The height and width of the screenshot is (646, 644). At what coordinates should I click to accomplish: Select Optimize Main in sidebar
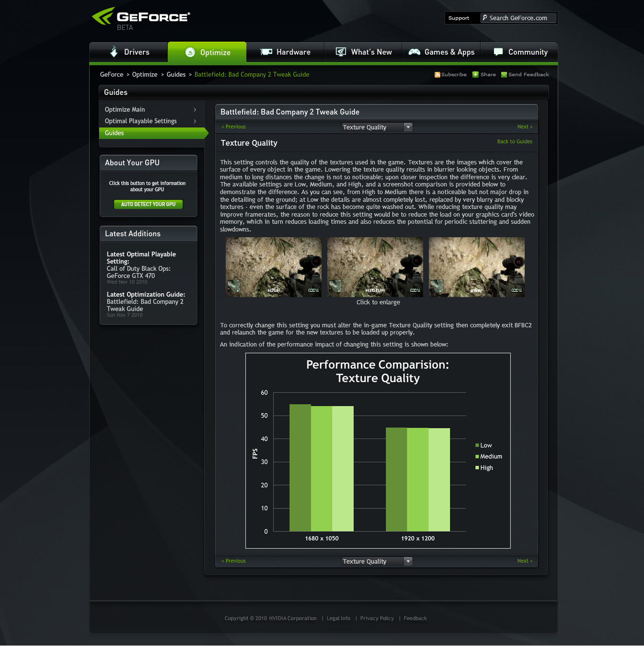125,109
